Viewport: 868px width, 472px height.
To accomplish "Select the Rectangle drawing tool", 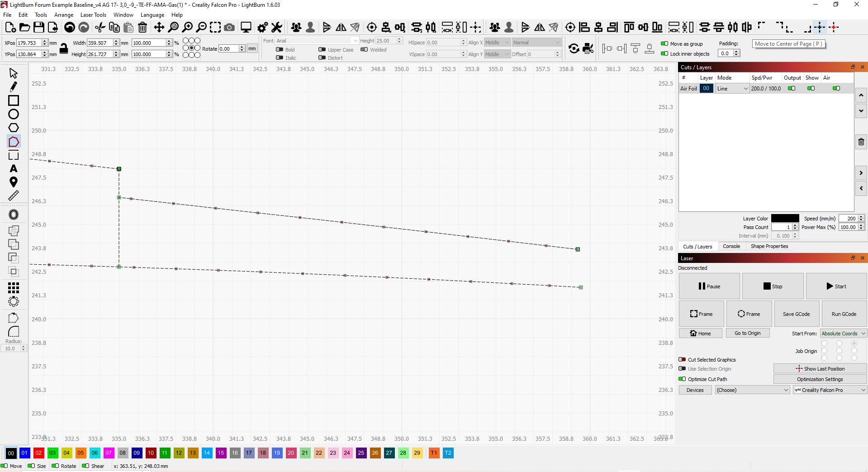I will tap(14, 100).
